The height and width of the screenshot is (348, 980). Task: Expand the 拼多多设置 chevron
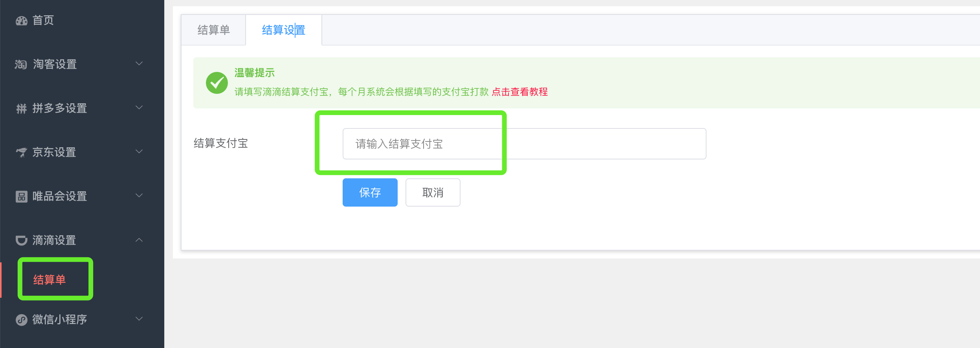pyautogui.click(x=139, y=108)
